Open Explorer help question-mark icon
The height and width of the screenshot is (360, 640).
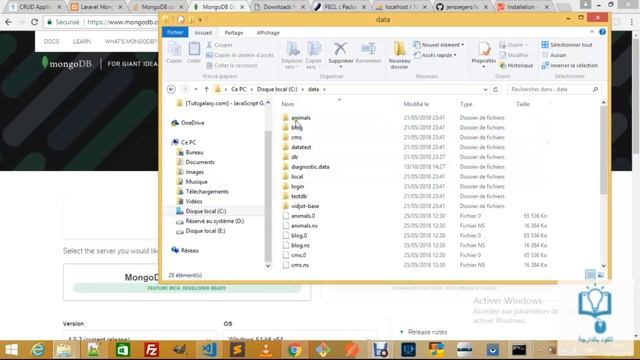pyautogui.click(x=602, y=32)
